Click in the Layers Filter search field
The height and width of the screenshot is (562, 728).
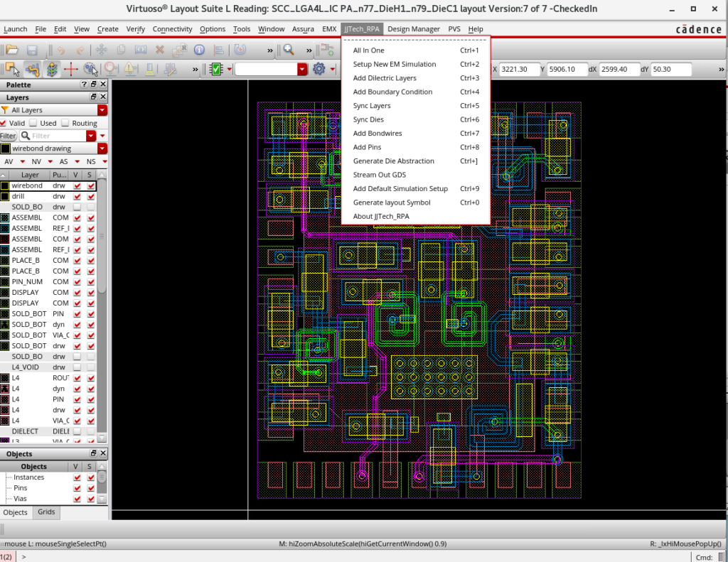pyautogui.click(x=58, y=136)
